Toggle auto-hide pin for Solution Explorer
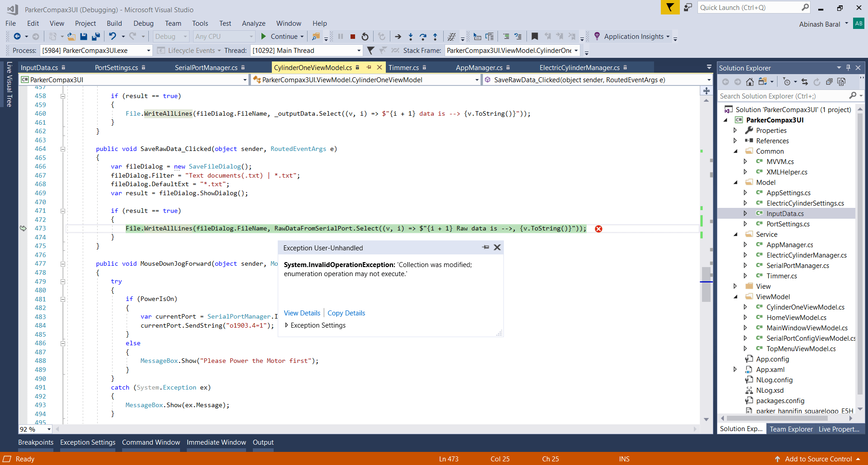This screenshot has height=465, width=868. click(848, 68)
